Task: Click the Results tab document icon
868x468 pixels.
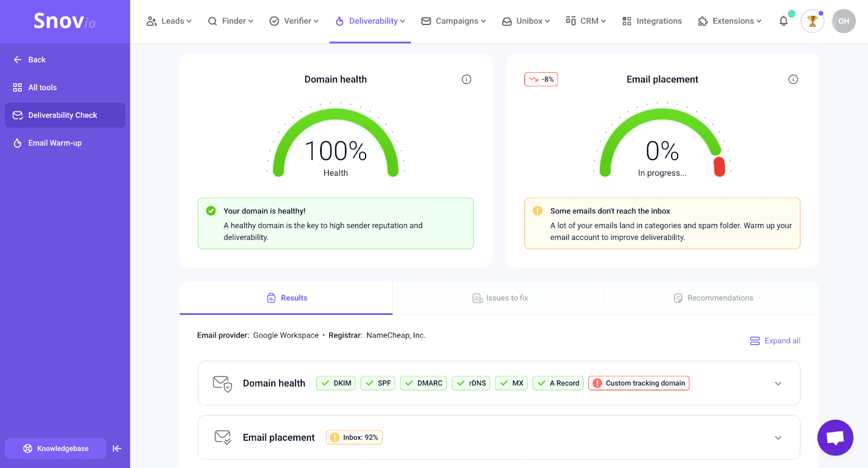Action: 271,298
